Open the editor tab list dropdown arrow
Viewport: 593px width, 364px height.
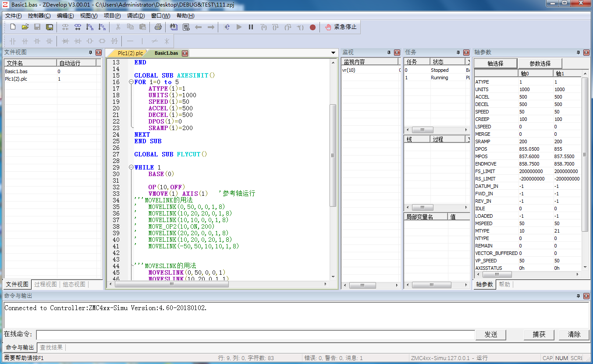click(334, 53)
